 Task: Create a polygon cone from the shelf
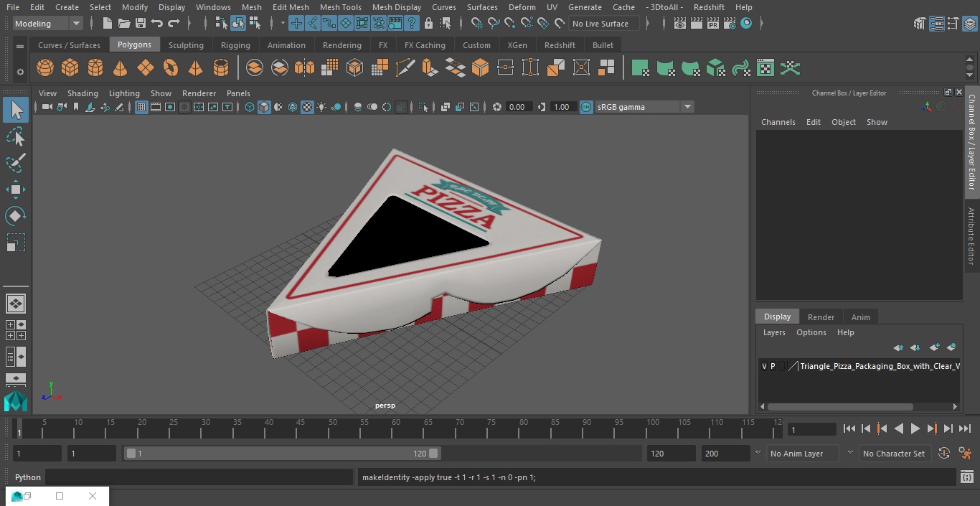[121, 68]
